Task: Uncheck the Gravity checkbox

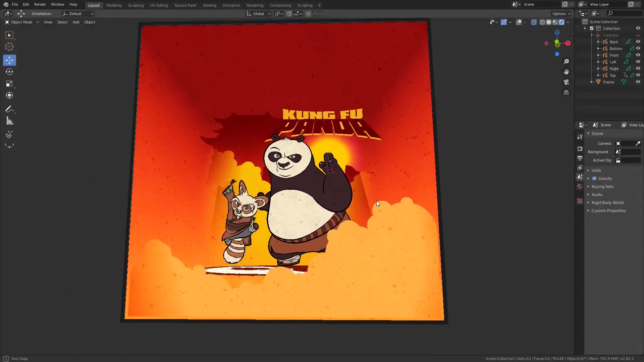Action: coord(594,178)
